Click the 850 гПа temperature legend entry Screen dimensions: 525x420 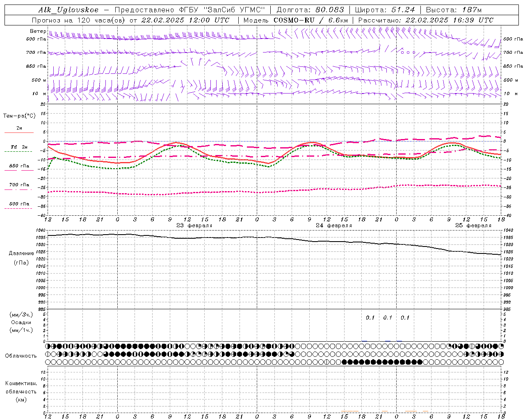tap(19, 166)
